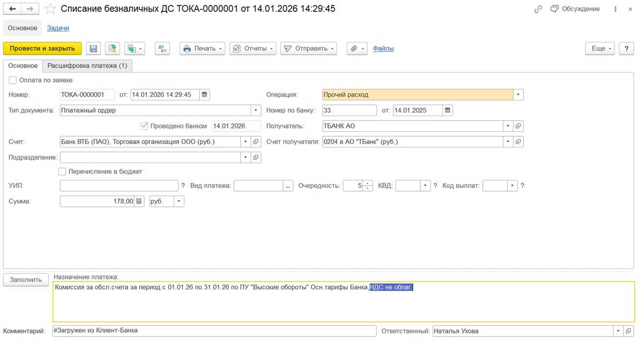This screenshot has width=644, height=345.
Task: Click the Провести и закрыть button
Action: coord(42,49)
